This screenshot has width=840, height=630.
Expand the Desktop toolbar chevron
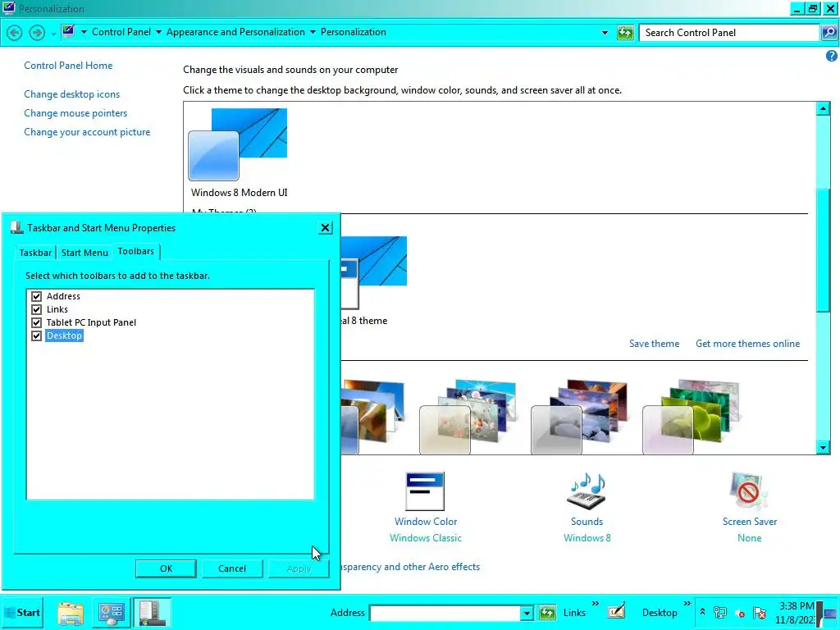point(687,604)
